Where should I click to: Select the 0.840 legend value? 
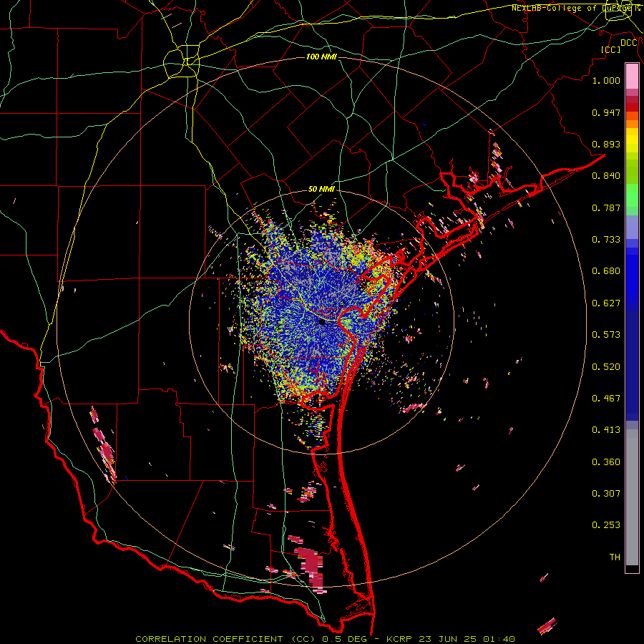click(606, 176)
